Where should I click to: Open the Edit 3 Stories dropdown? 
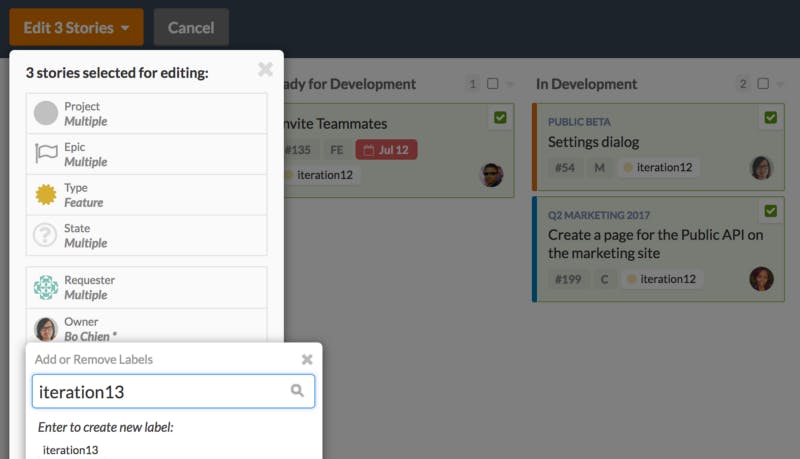77,28
